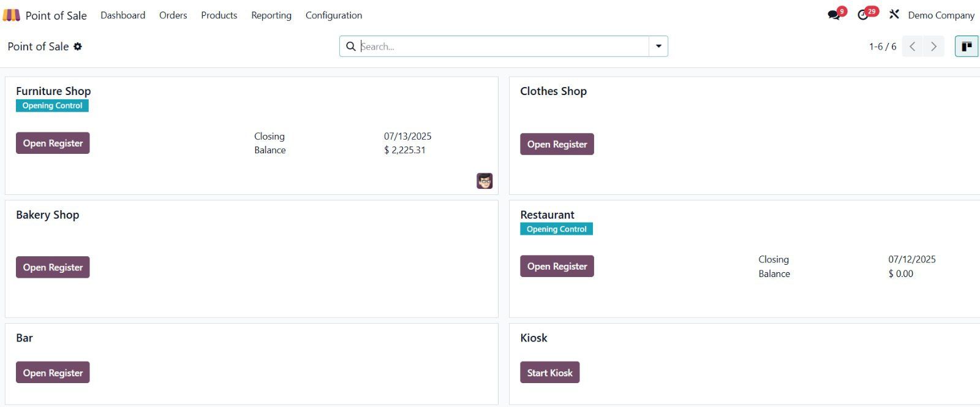Viewport: 980px width, 407px height.
Task: Open the gear settings next to Point of Sale
Action: [x=78, y=47]
